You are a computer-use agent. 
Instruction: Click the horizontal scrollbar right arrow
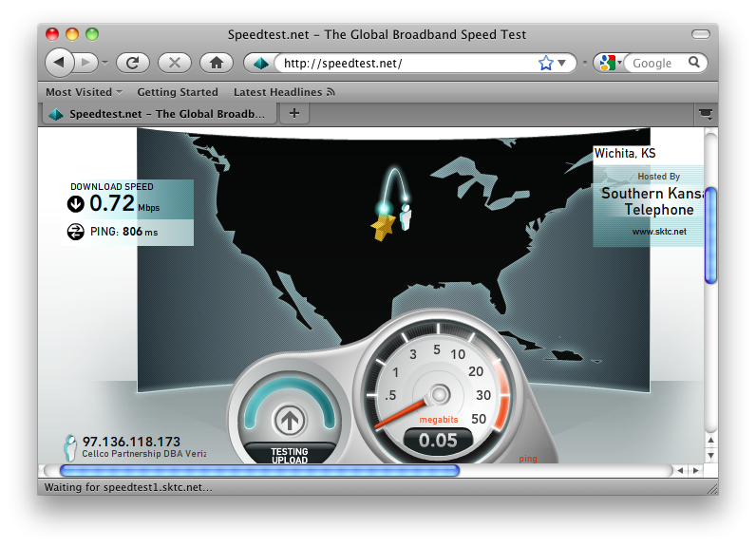pyautogui.click(x=695, y=471)
